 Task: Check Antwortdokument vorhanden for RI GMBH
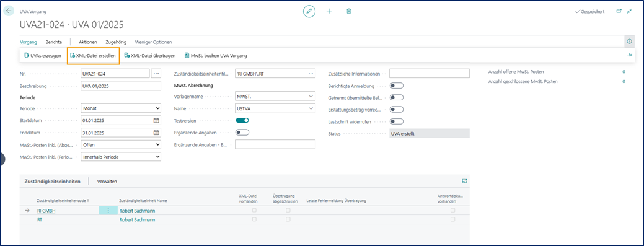click(453, 210)
